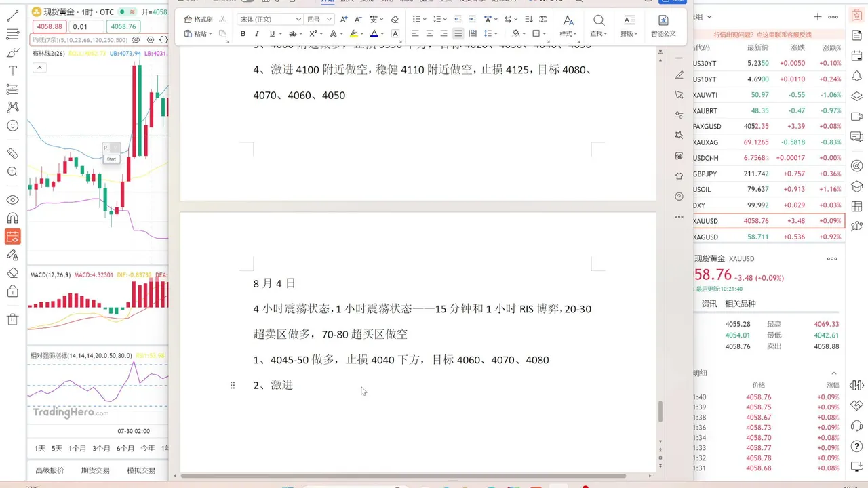Open the 高级报价 tab at chart bottom
This screenshot has width=868, height=488.
coord(50,470)
